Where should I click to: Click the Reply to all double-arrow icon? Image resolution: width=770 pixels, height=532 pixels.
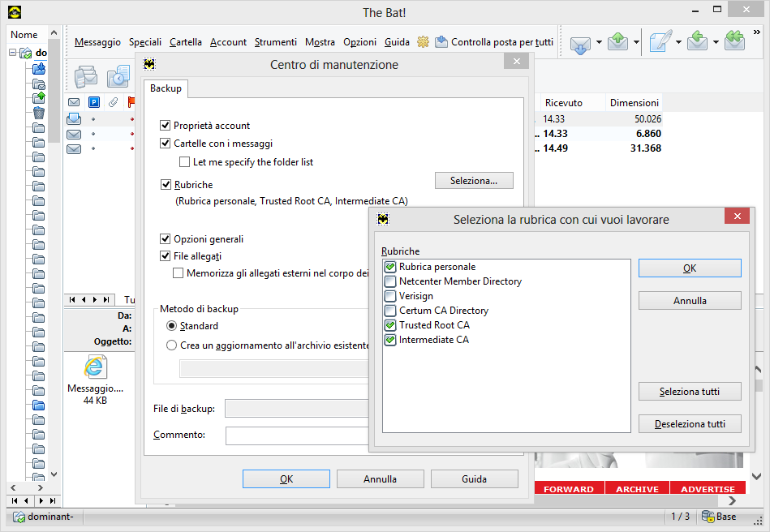coord(734,41)
